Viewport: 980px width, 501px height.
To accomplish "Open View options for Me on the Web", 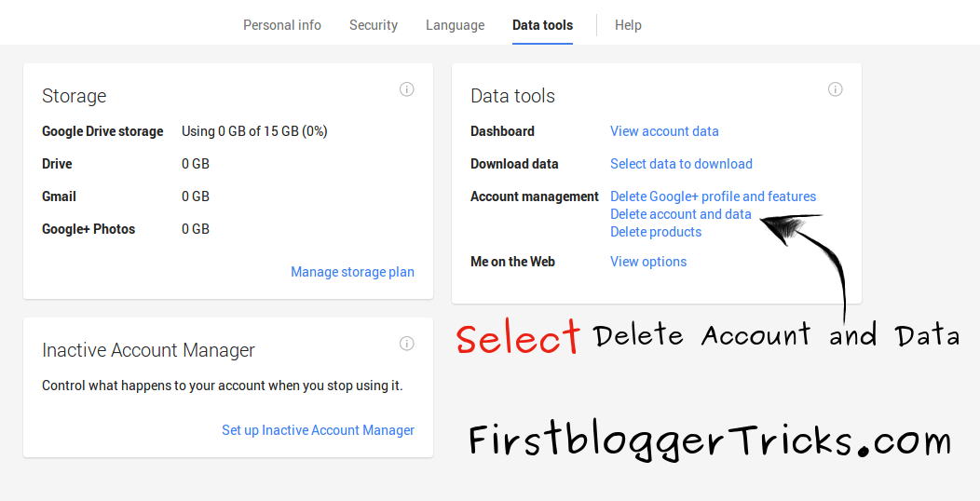I will coord(648,262).
